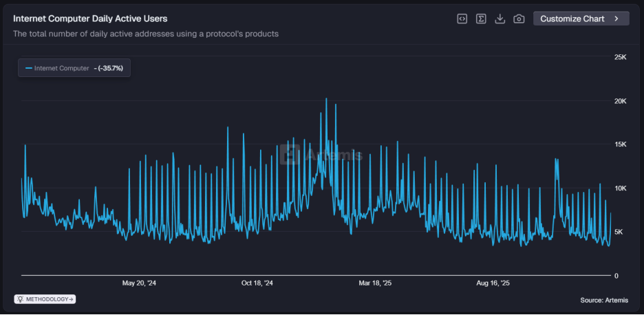
Task: Download the chart data
Action: pos(500,19)
